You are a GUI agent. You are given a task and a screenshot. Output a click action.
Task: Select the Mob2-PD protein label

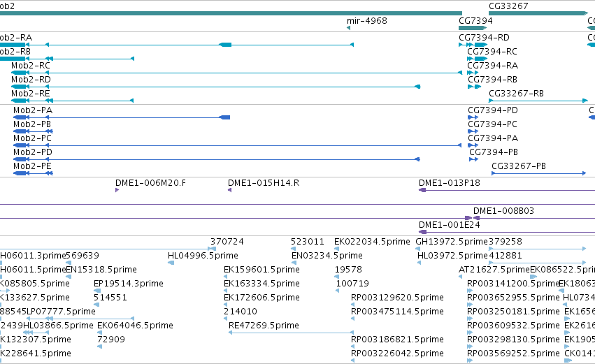(33, 152)
